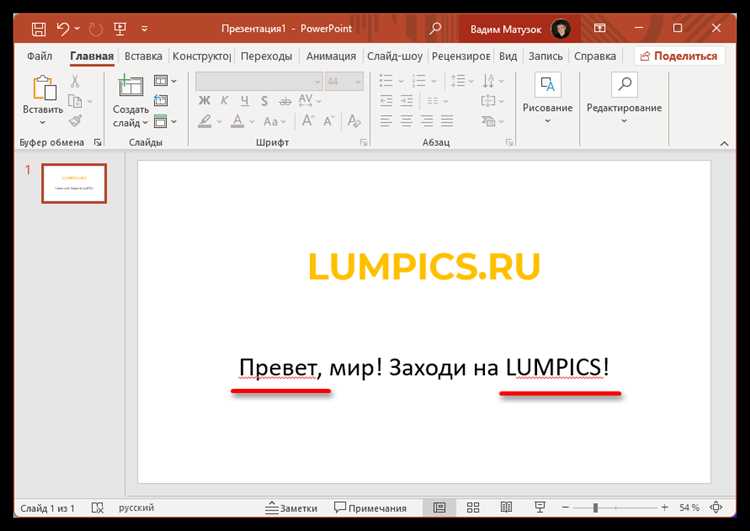
Task: Switch to the Вид tab
Action: [x=508, y=56]
